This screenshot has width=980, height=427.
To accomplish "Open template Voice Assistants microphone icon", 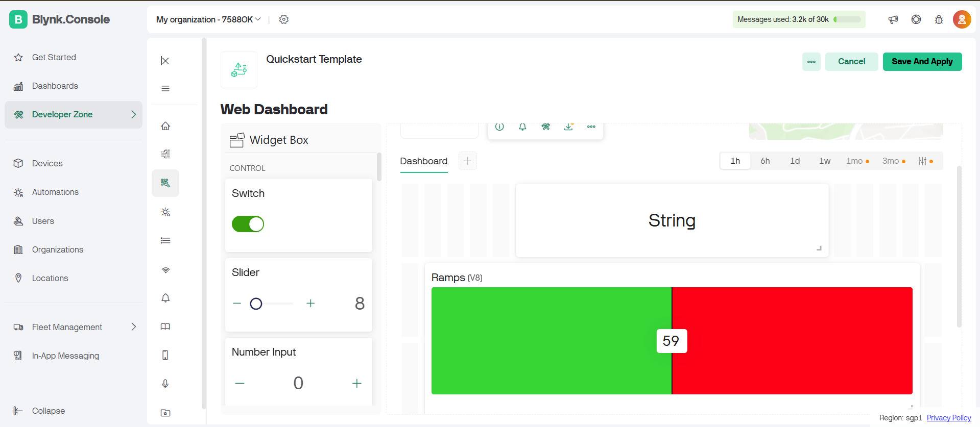I will [x=165, y=384].
